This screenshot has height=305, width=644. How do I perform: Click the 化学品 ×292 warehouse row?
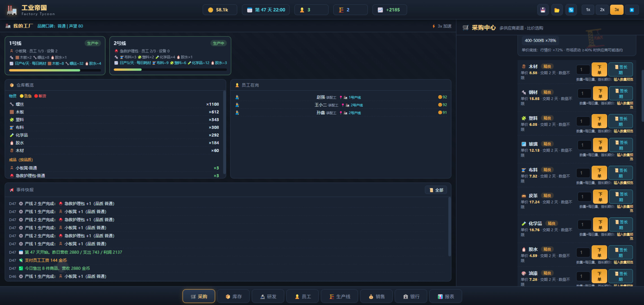coord(114,135)
